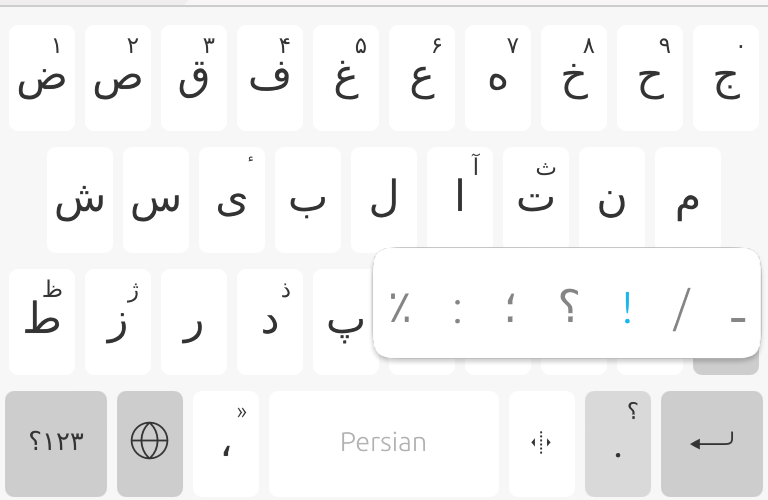This screenshot has height=500, width=768.
Task: Tap the period key with question mark
Action: click(x=618, y=443)
